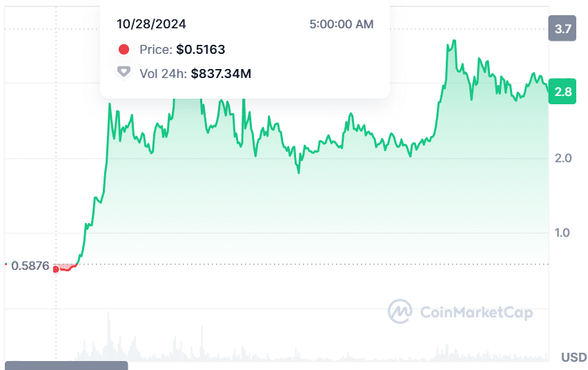Click the USD currency label
The height and width of the screenshot is (370, 588).
[x=574, y=357]
